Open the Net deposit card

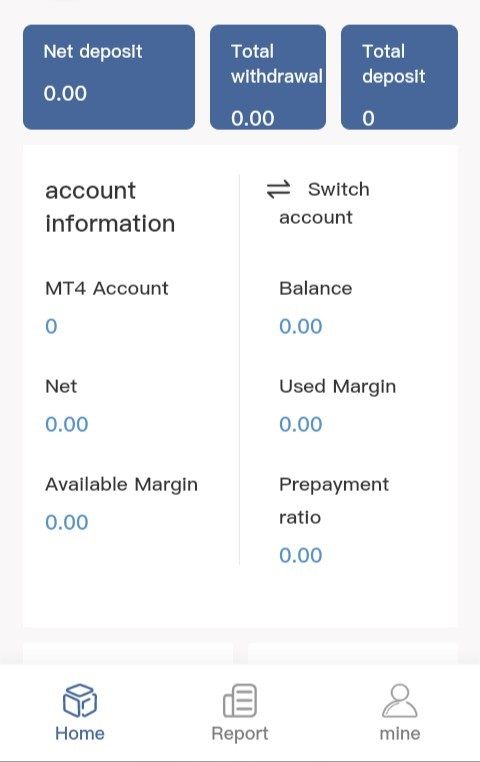[x=109, y=77]
